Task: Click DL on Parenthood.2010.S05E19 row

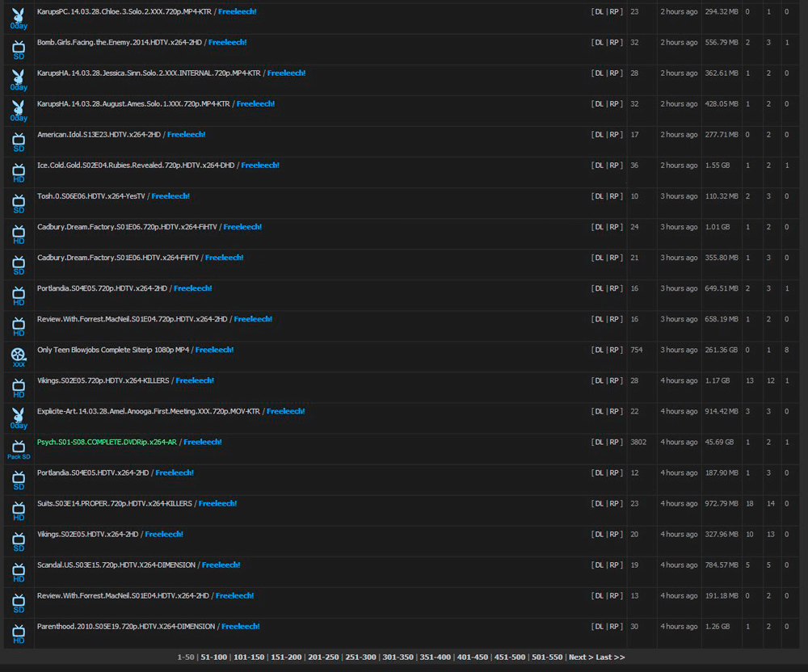Action: (599, 626)
